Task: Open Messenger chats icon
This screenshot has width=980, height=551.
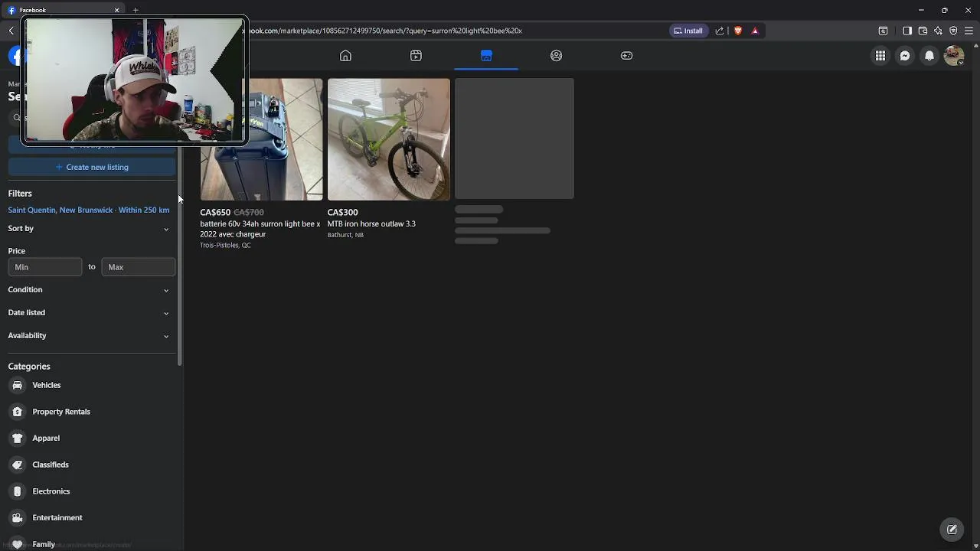Action: 905,56
